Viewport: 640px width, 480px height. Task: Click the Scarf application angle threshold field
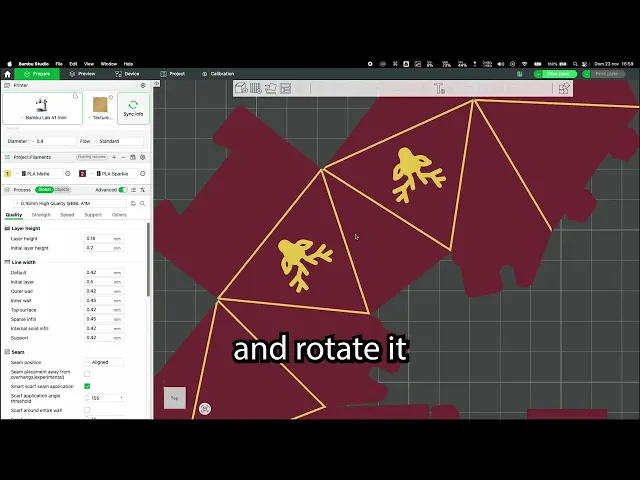104,398
